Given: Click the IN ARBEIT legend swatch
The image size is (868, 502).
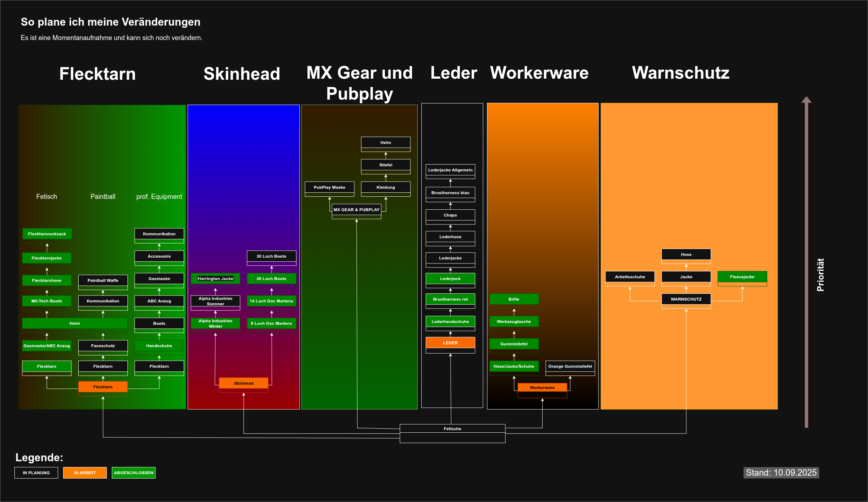Looking at the screenshot, I should [x=85, y=473].
